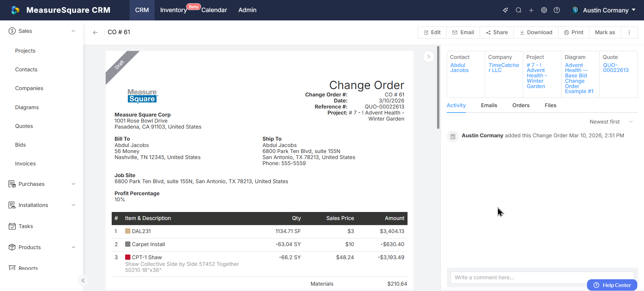Open the search magnifier icon
This screenshot has height=291, width=644.
pyautogui.click(x=519, y=10)
